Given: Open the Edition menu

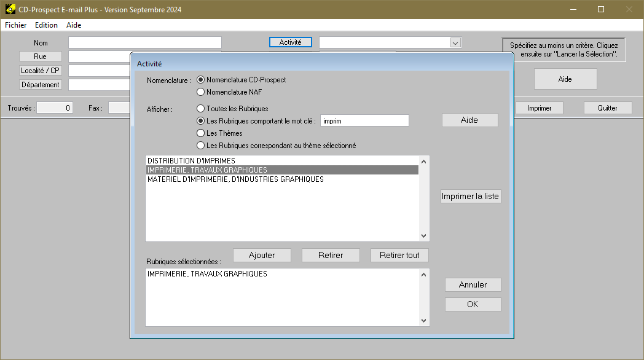Looking at the screenshot, I should point(46,25).
